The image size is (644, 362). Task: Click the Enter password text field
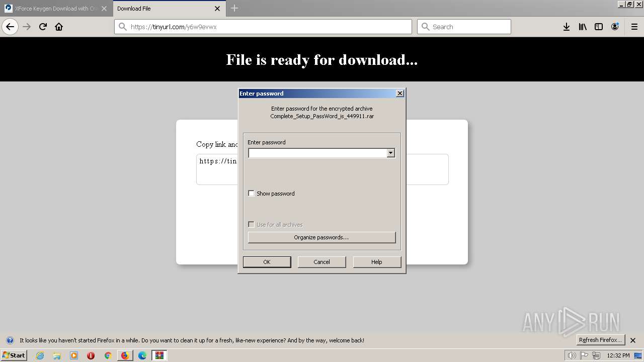(317, 153)
